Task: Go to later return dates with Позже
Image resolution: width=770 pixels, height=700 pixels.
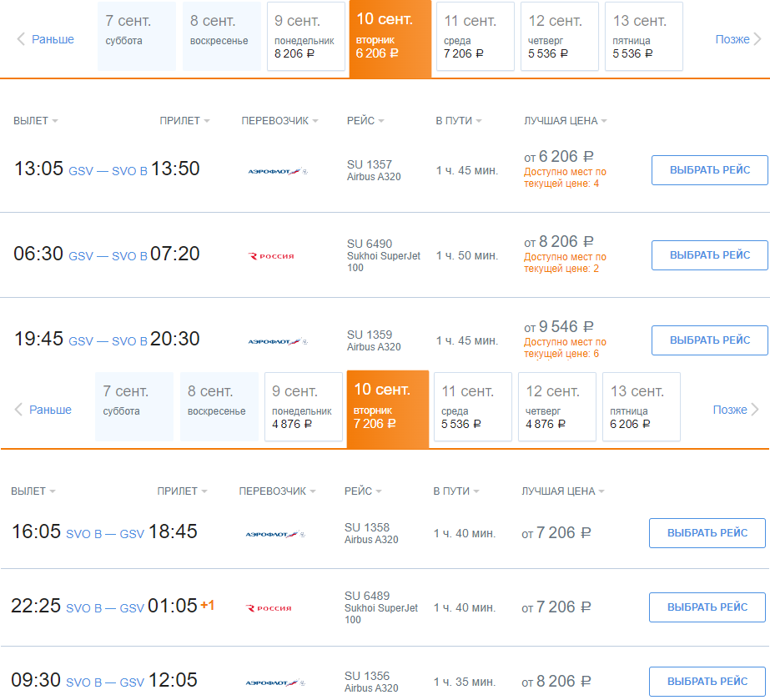Action: tap(730, 410)
